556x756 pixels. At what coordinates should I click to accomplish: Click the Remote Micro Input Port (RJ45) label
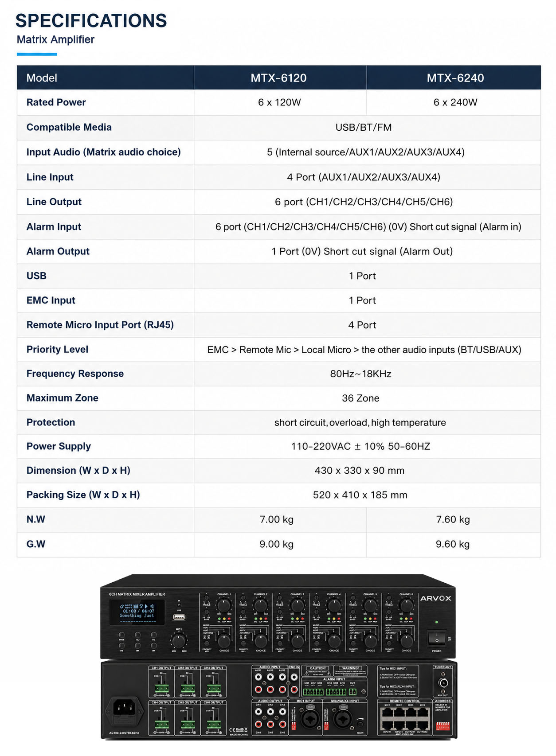[100, 325]
